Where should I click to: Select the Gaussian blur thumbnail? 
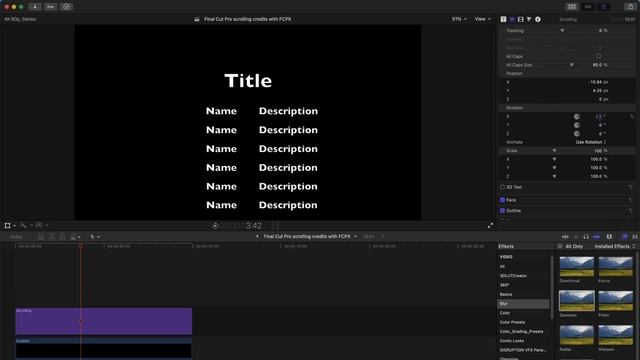[x=576, y=301]
